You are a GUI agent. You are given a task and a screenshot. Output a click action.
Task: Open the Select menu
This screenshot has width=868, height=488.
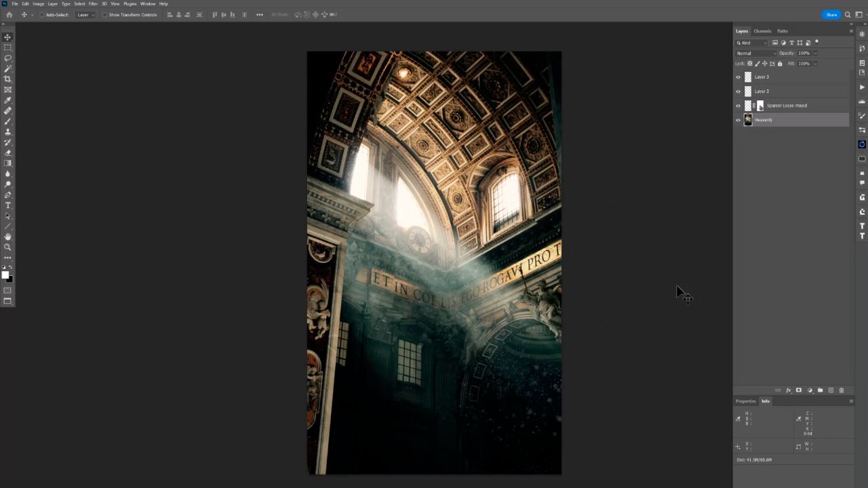point(79,4)
